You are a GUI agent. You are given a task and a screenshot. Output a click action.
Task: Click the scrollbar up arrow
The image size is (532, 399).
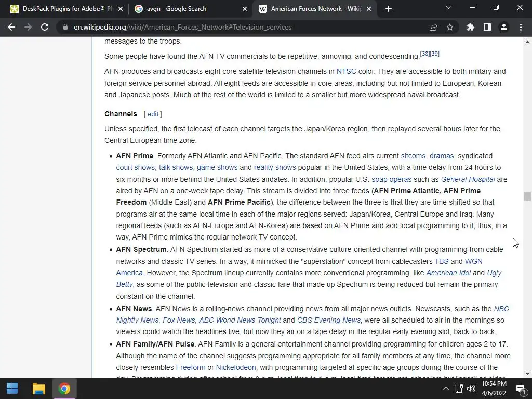coord(527,42)
